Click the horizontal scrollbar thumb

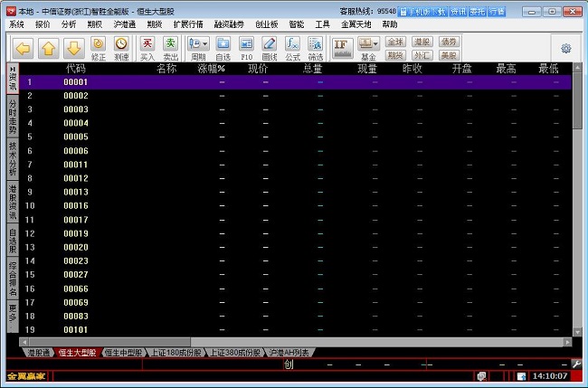[x=109, y=342]
